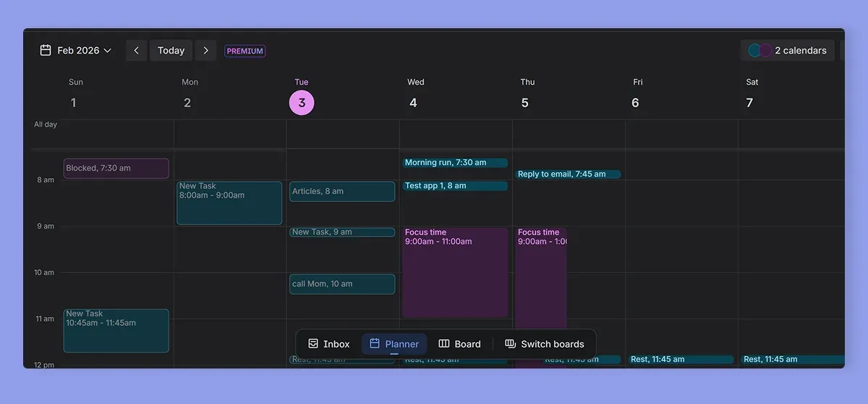Select Thursday 5 date header
868x404 pixels.
click(x=525, y=103)
